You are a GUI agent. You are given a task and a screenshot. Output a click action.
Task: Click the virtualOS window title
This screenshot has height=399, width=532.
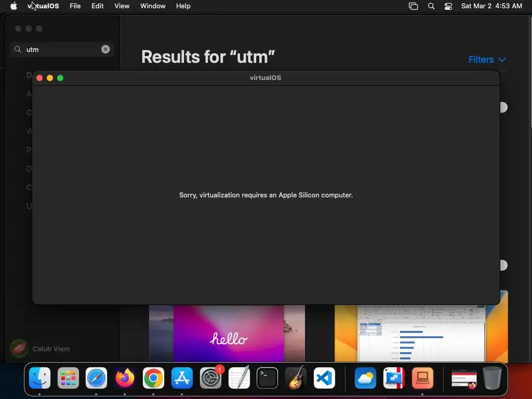(265, 78)
